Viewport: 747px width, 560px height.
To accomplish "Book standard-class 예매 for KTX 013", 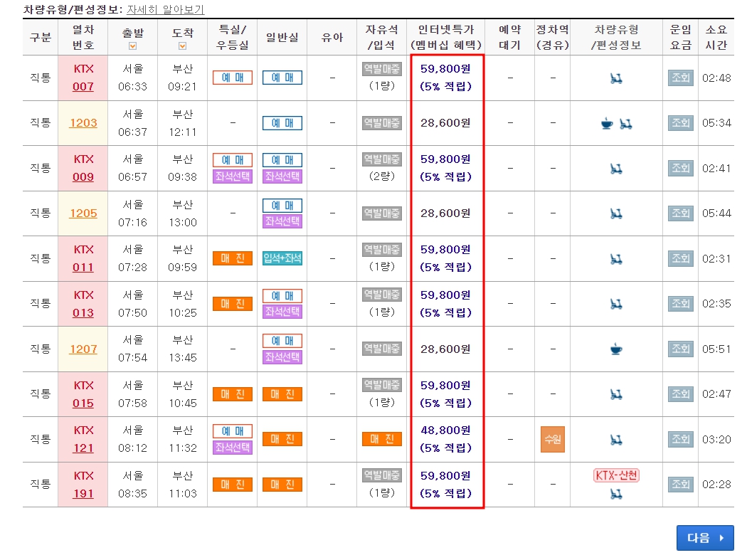I will 282,296.
